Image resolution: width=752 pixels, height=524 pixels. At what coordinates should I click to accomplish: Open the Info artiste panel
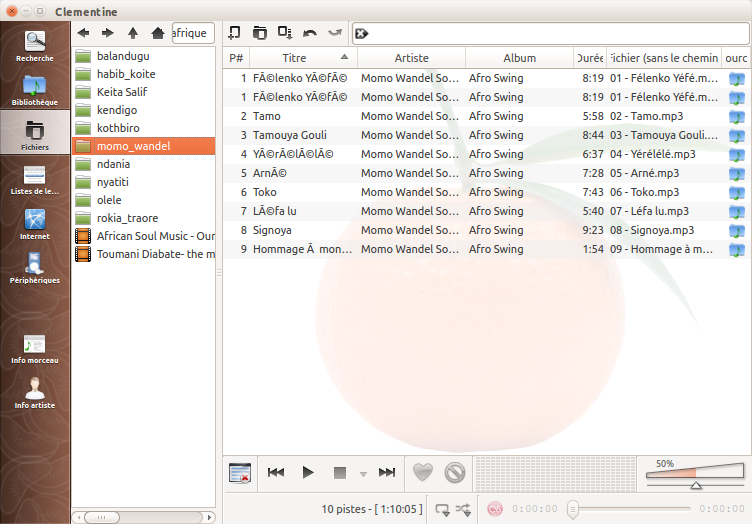click(x=35, y=393)
